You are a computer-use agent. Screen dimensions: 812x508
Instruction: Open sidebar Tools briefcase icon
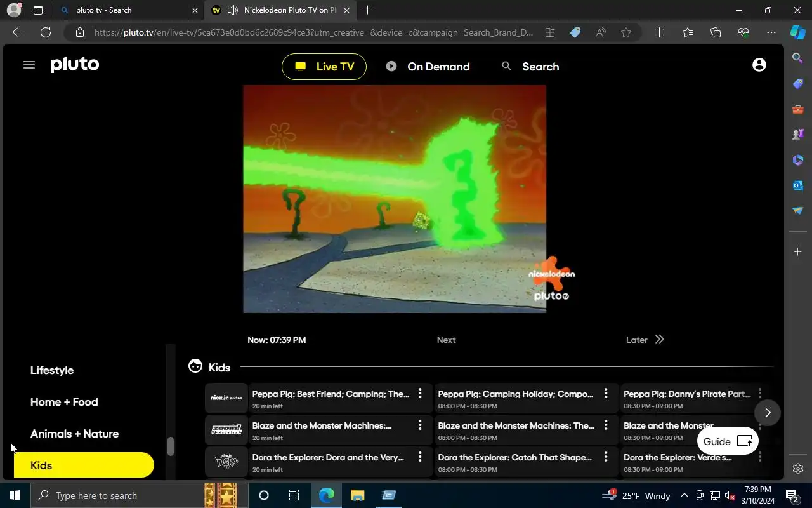click(x=798, y=109)
